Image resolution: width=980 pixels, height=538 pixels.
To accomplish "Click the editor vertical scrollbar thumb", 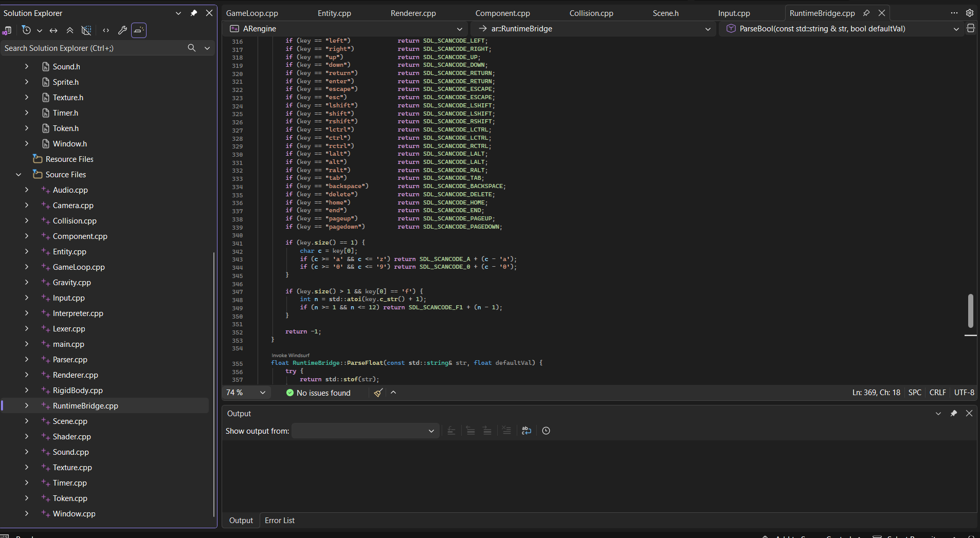I will click(971, 310).
